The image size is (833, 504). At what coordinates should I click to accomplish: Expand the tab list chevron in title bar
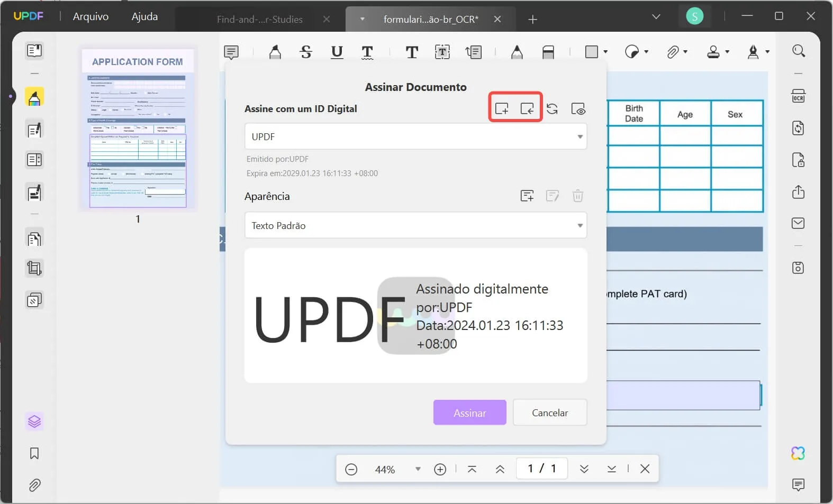click(x=656, y=17)
